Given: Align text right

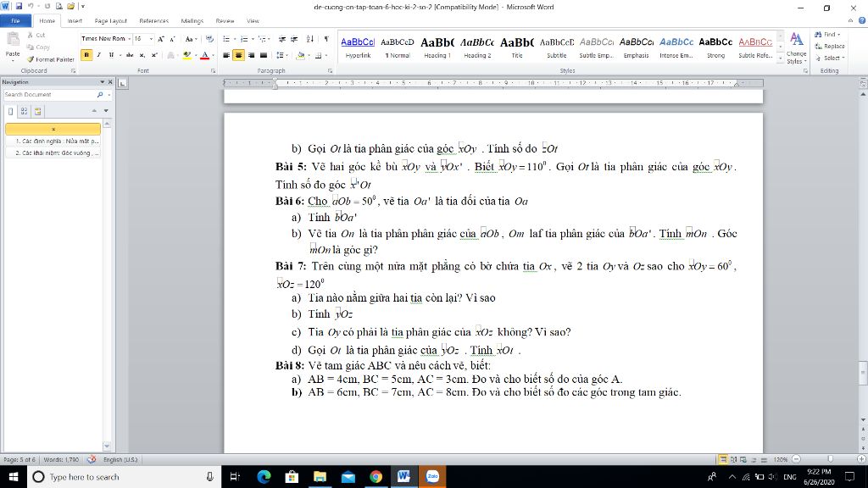Looking at the screenshot, I should tap(251, 55).
